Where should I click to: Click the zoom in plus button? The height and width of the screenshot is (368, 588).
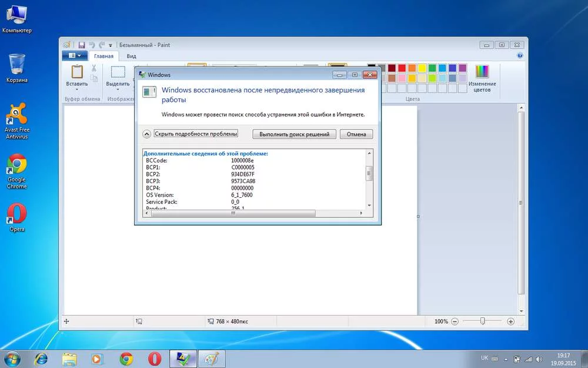point(510,321)
